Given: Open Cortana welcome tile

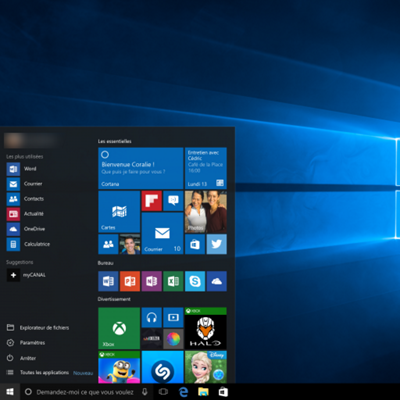Looking at the screenshot, I should click(141, 168).
